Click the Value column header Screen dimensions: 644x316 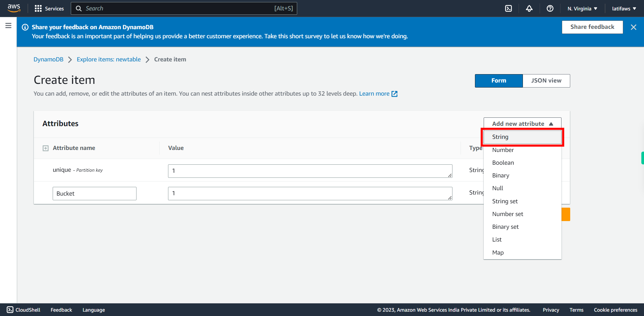click(x=176, y=148)
